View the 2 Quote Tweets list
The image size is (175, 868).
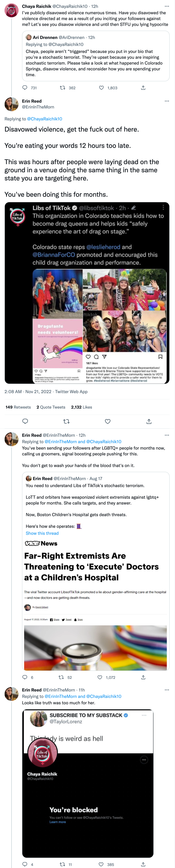click(x=51, y=407)
